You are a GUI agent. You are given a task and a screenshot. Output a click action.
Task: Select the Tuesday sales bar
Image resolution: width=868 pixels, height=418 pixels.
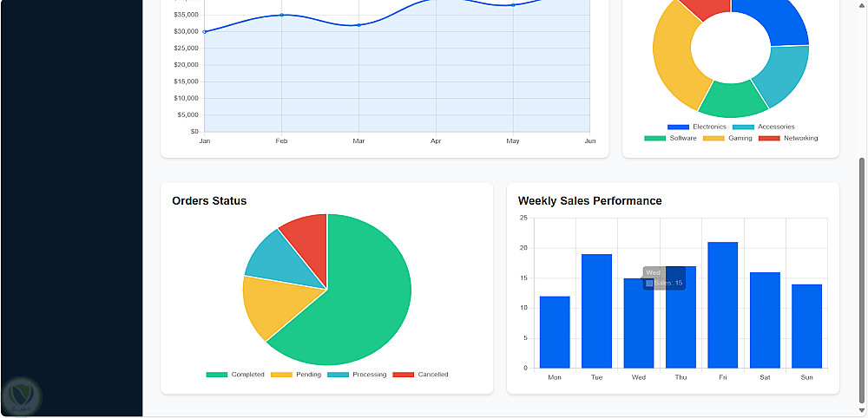(x=597, y=311)
